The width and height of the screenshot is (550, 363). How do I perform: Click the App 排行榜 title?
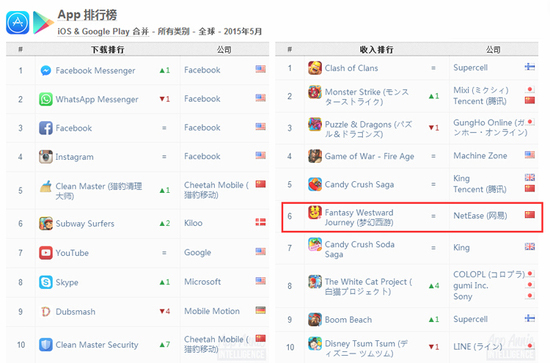(87, 15)
